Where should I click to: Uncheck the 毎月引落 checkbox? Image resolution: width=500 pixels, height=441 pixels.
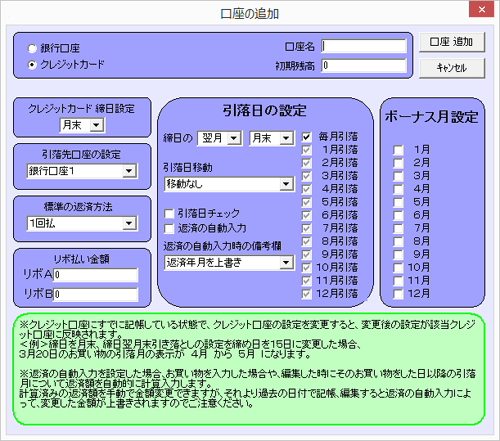pos(306,137)
